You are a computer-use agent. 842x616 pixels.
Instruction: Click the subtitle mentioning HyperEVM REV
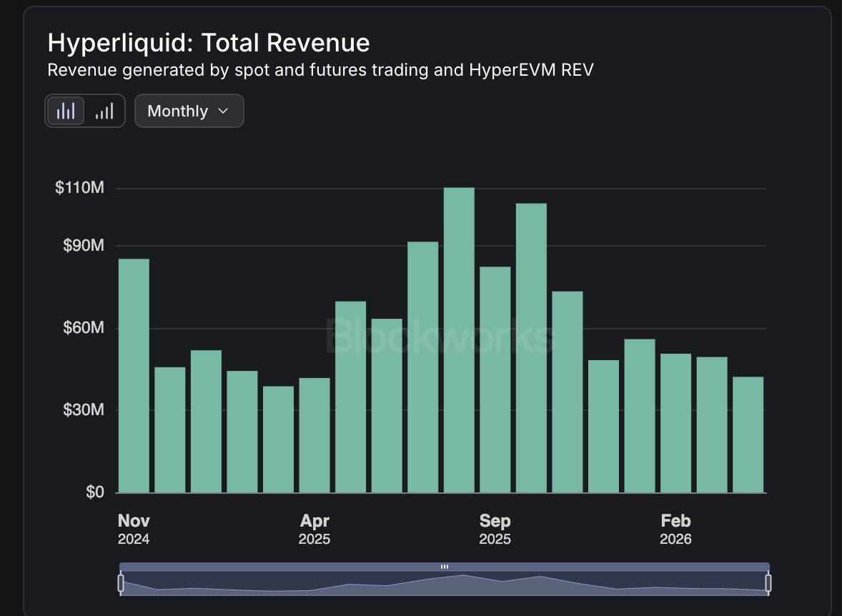[x=321, y=70]
